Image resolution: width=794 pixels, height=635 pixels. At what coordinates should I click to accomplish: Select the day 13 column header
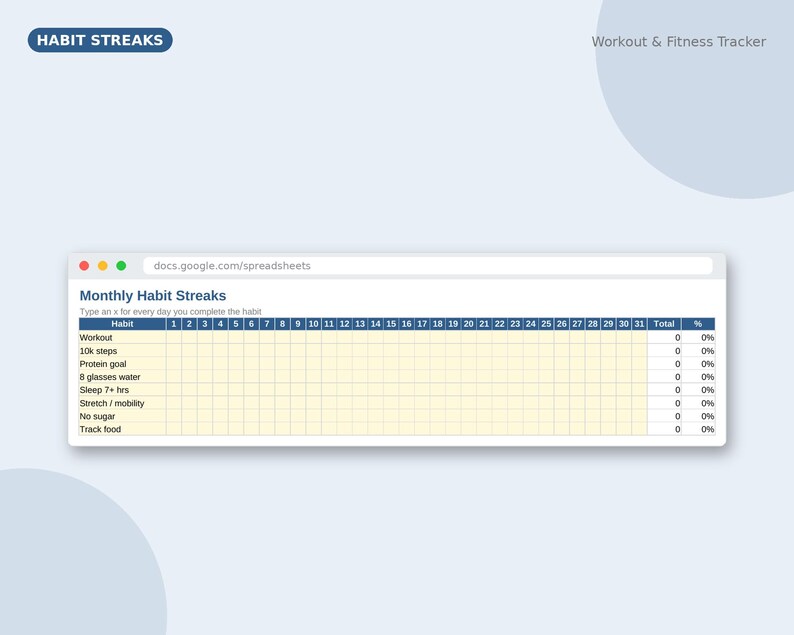coord(360,324)
